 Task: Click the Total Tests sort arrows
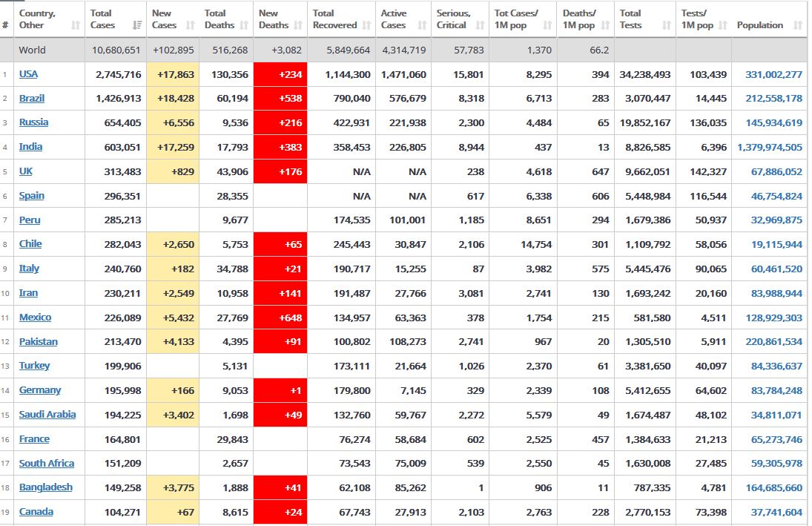tap(667, 25)
